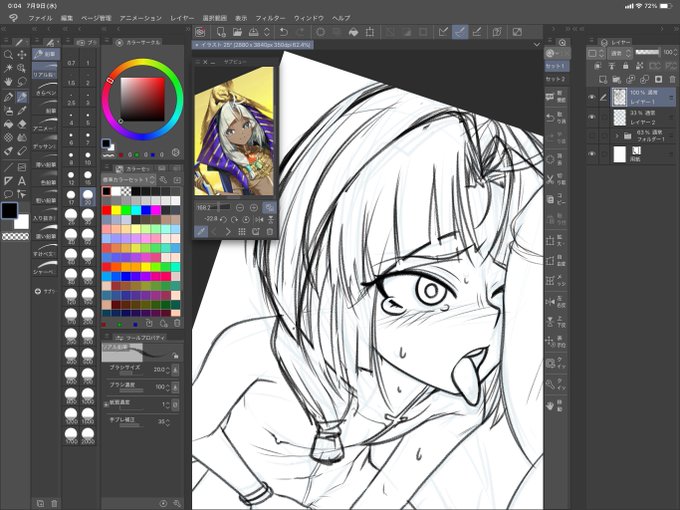Select the Eraser tool
Image resolution: width=680 pixels, height=510 pixels.
22,124
